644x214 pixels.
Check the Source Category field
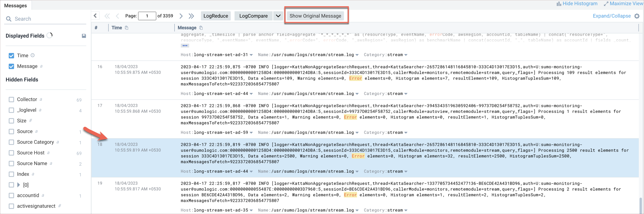pos(11,142)
